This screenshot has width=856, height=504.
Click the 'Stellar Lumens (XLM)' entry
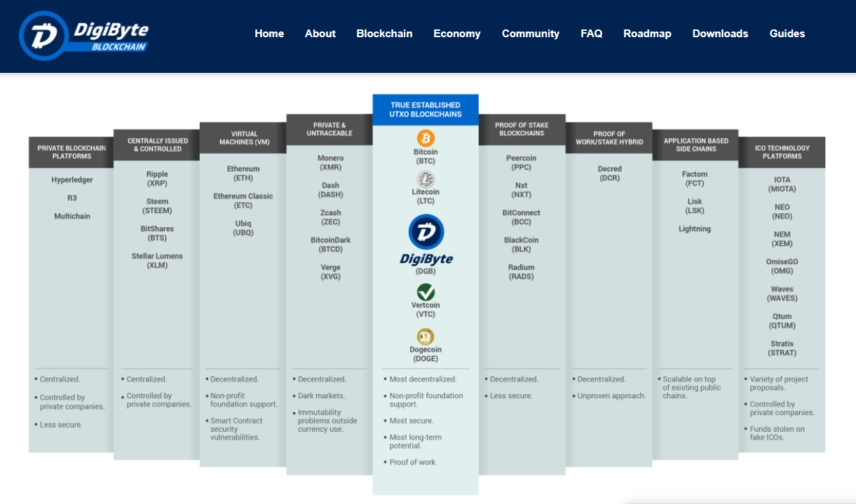[x=157, y=261]
